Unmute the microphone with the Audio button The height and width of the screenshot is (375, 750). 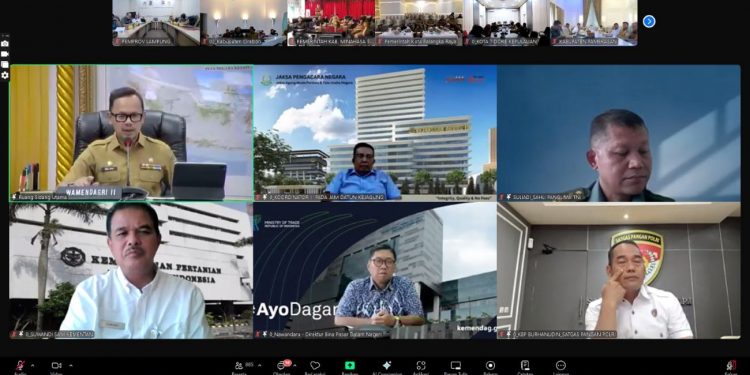(20, 367)
